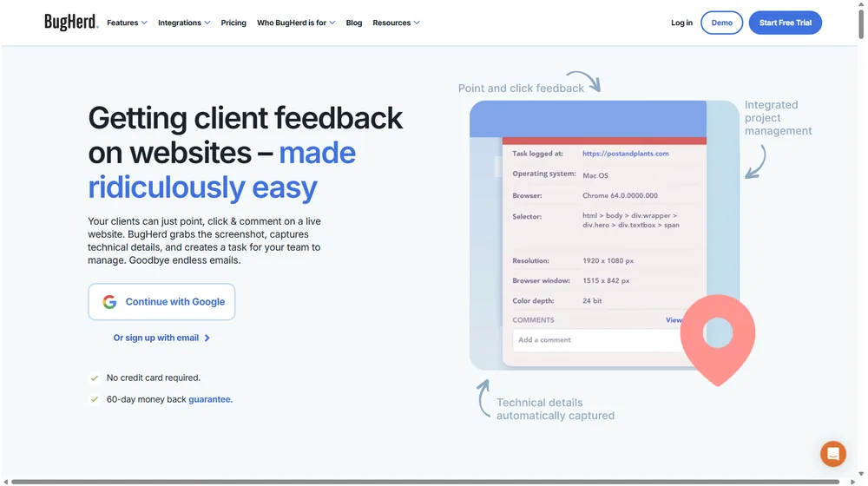Click the Start Free Trial button
The width and height of the screenshot is (868, 486).
click(785, 23)
